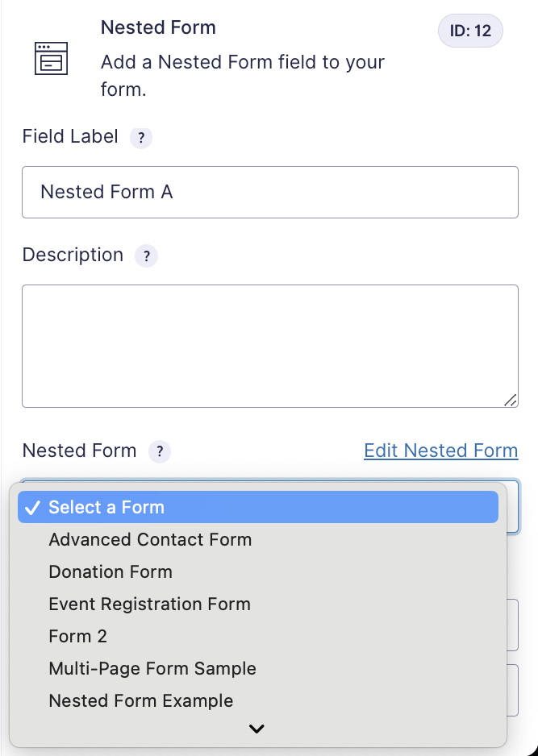Click the Nested Form select box edge
Image resolution: width=538 pixels, height=756 pixels.
513,507
